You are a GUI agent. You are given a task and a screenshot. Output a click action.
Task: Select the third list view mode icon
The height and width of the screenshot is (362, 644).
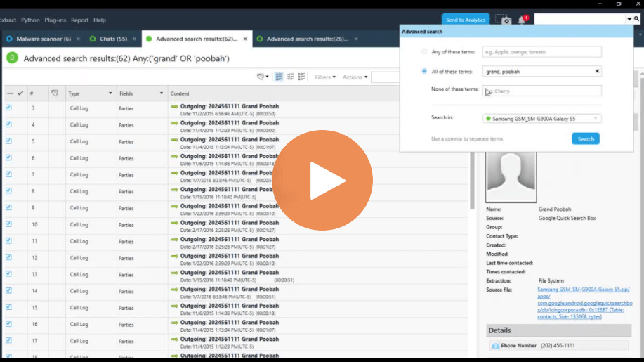301,77
